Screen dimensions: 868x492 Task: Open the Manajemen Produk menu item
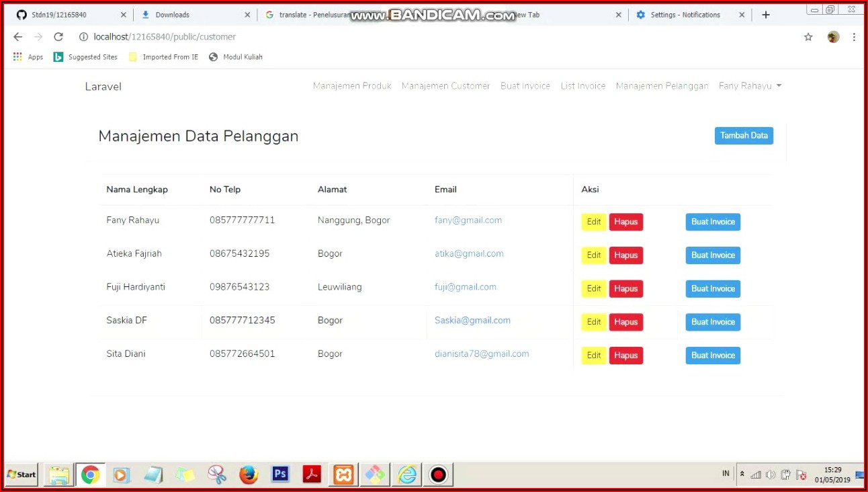[352, 86]
